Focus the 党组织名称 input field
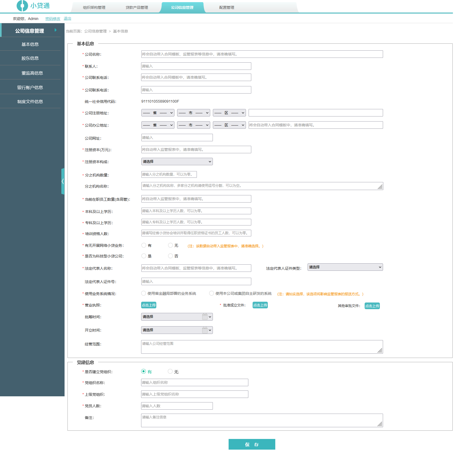 (x=195, y=382)
